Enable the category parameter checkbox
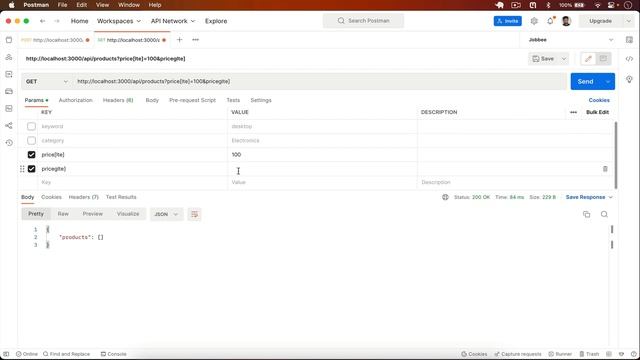The height and width of the screenshot is (360, 640). pos(31,140)
